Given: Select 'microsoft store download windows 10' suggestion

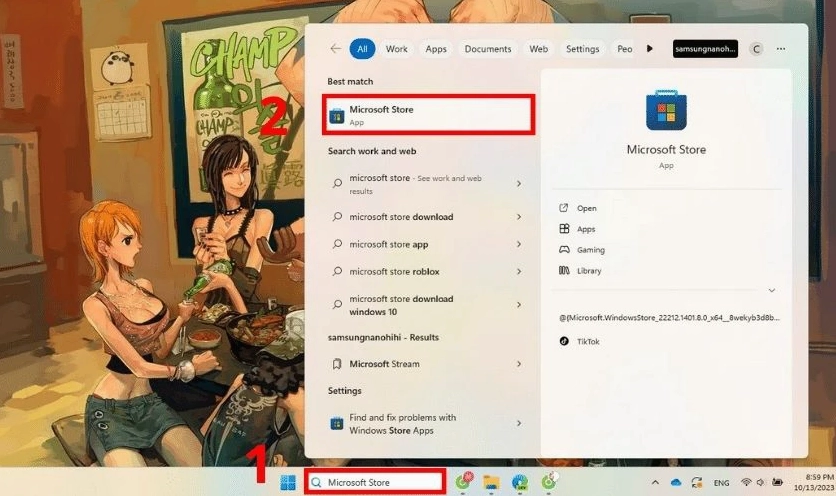Looking at the screenshot, I should (428, 305).
